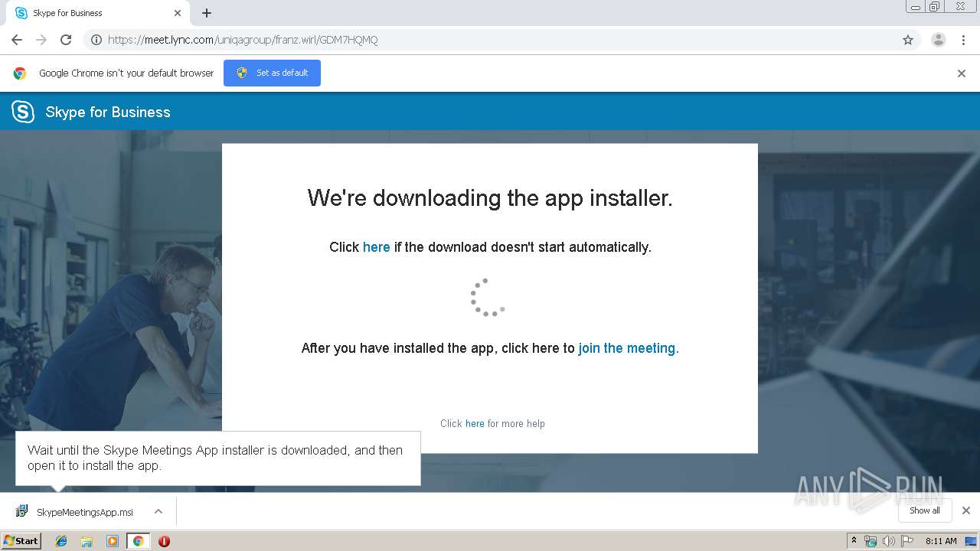This screenshot has width=980, height=551.
Task: Click the Skype for Business logo icon
Action: (23, 112)
